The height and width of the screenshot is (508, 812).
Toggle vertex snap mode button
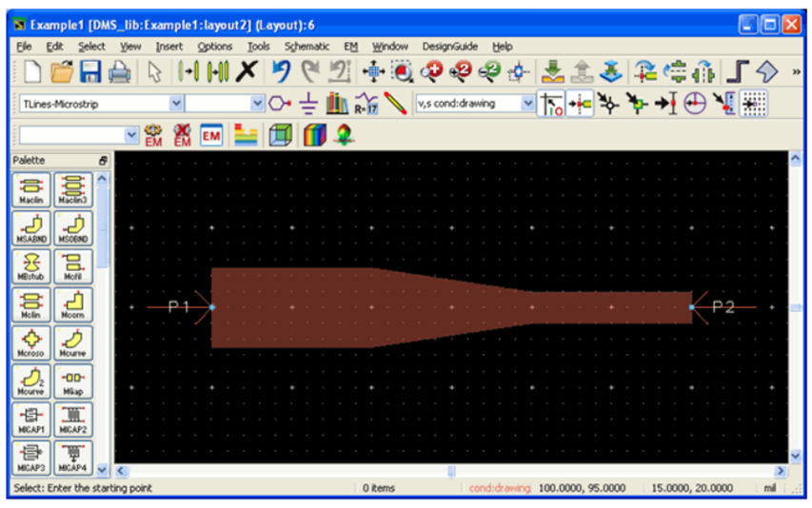pyautogui.click(x=608, y=104)
